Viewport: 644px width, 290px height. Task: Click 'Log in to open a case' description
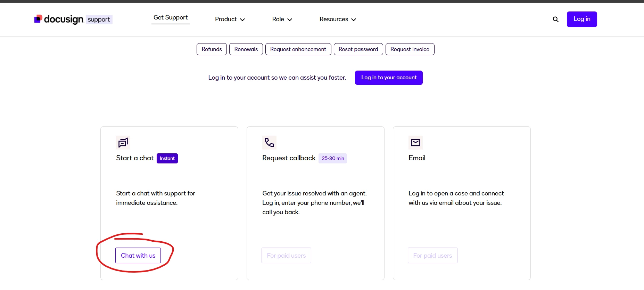pos(456,198)
